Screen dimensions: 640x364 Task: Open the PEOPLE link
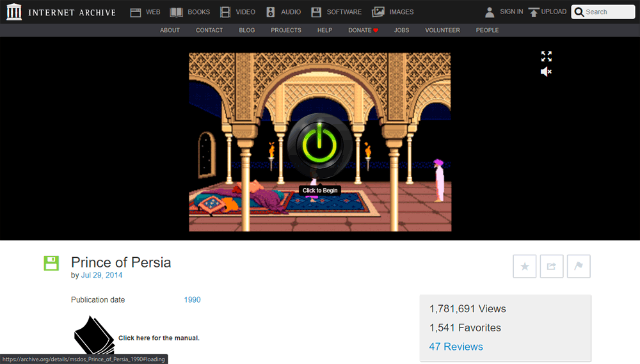point(487,30)
